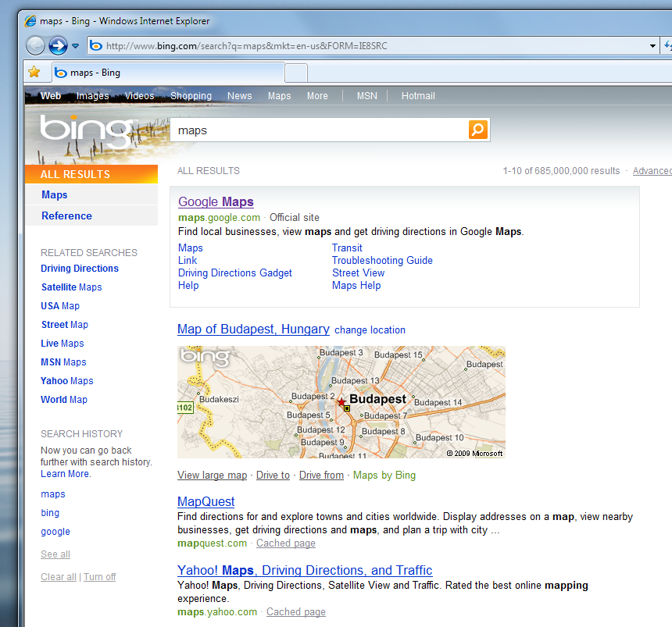
Task: Click View large map link
Action: pos(212,476)
